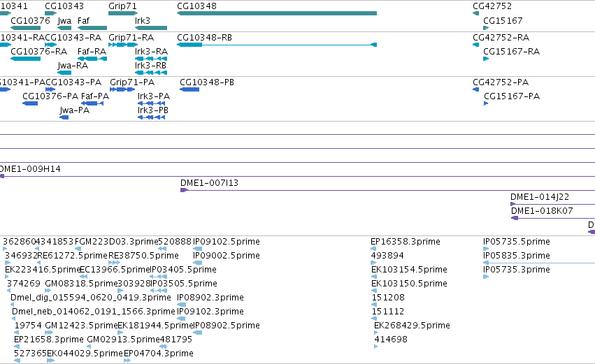Select BAC clone DME1-018K07

[542, 211]
